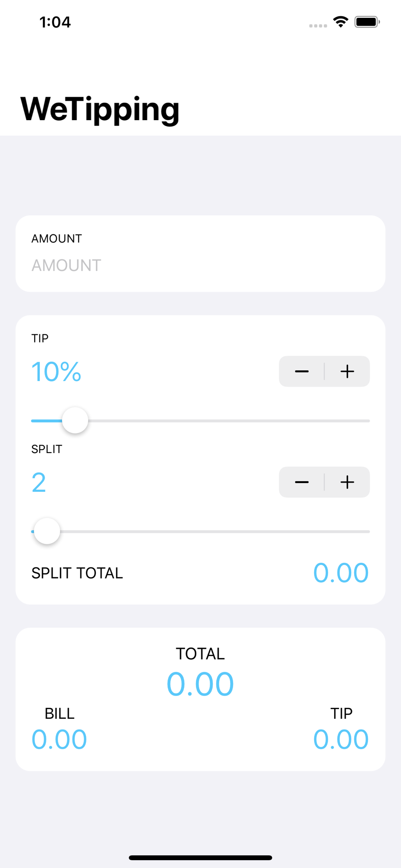Click the battery icon in status bar
The height and width of the screenshot is (868, 401).
367,22
